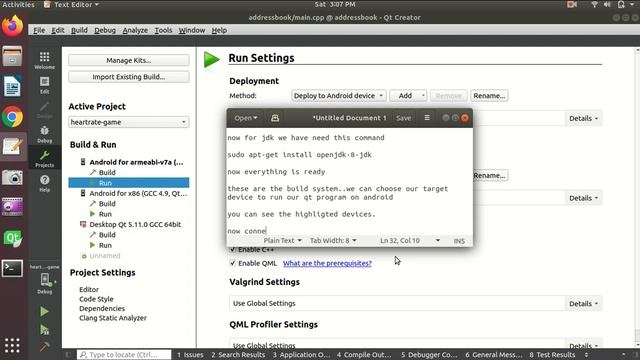Click Manage Kits... button

click(x=129, y=60)
